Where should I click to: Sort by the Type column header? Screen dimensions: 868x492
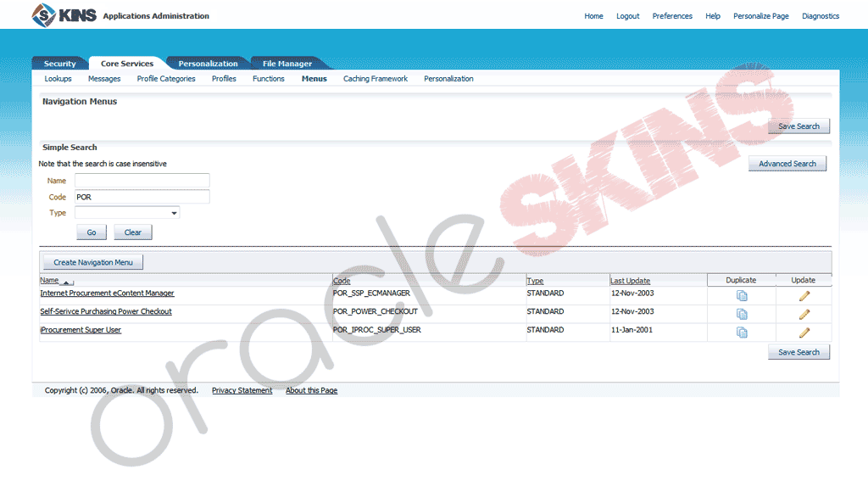click(x=535, y=281)
